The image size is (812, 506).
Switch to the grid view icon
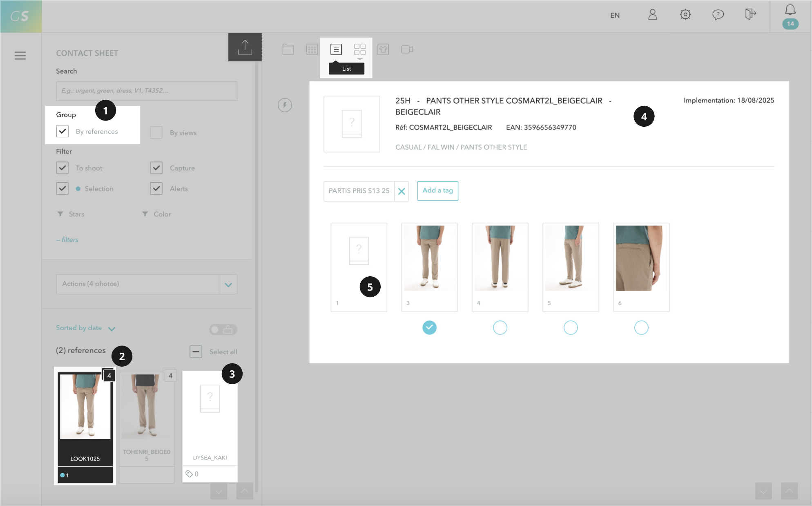(x=359, y=49)
